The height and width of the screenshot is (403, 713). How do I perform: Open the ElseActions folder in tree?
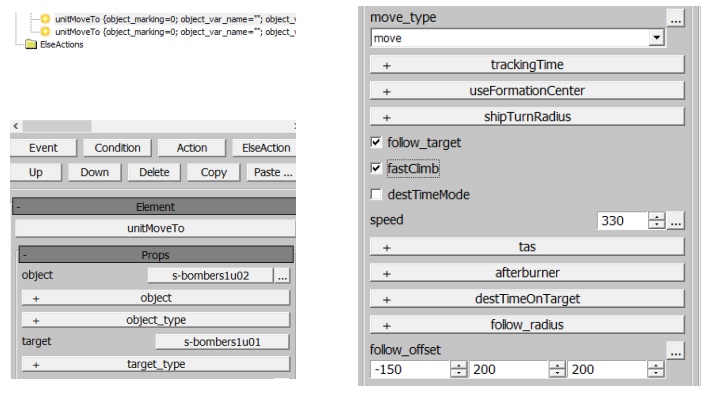tap(61, 45)
